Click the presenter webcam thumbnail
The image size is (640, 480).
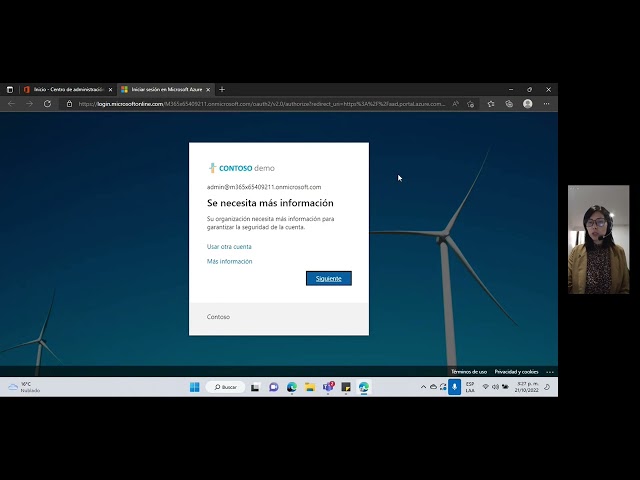[x=598, y=240]
